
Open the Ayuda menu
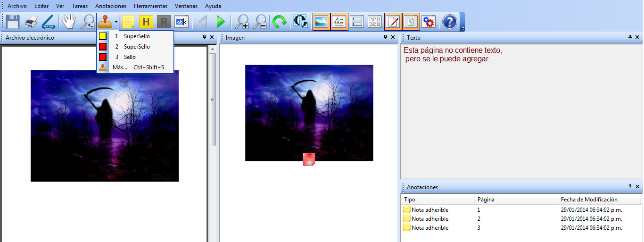[213, 6]
